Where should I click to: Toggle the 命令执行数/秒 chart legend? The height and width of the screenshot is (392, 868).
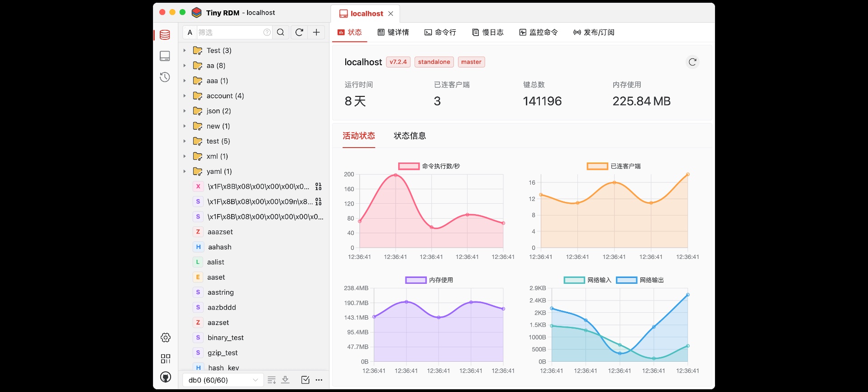(429, 166)
